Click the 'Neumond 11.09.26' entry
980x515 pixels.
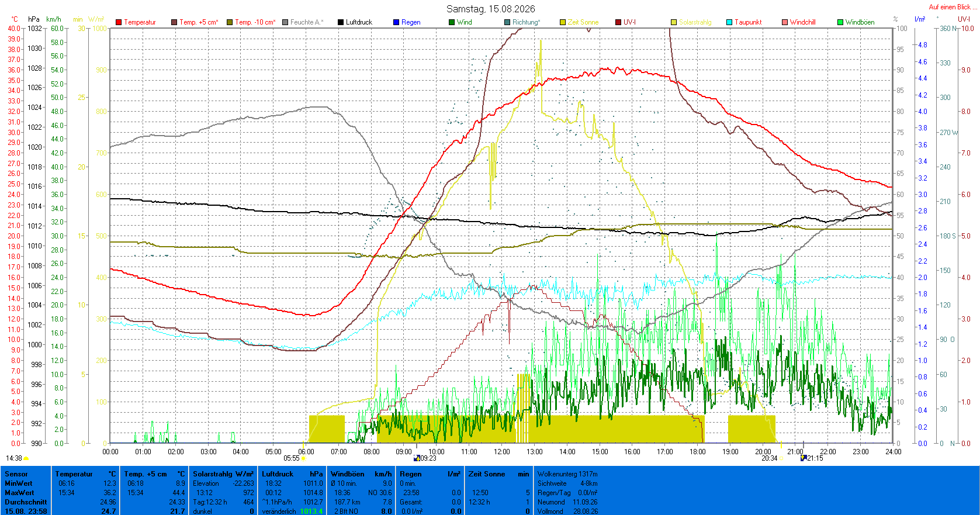pyautogui.click(x=567, y=502)
